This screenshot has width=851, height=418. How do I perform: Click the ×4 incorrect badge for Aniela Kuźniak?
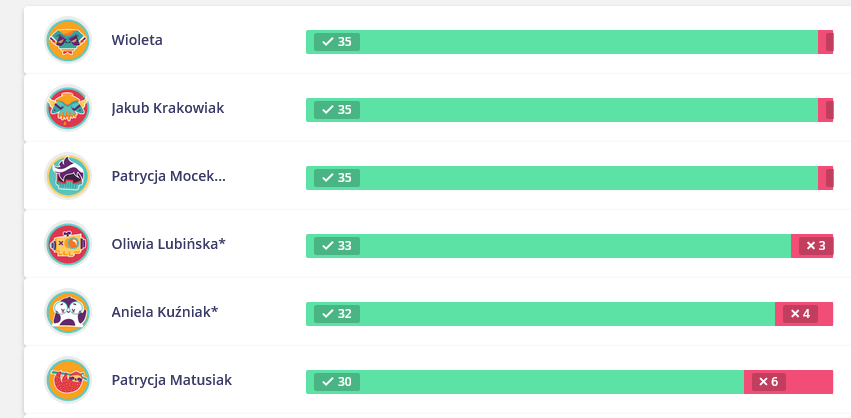tap(800, 314)
